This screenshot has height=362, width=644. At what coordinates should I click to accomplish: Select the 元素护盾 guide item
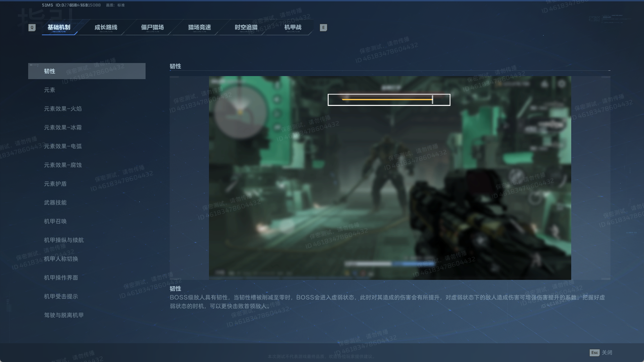(55, 184)
